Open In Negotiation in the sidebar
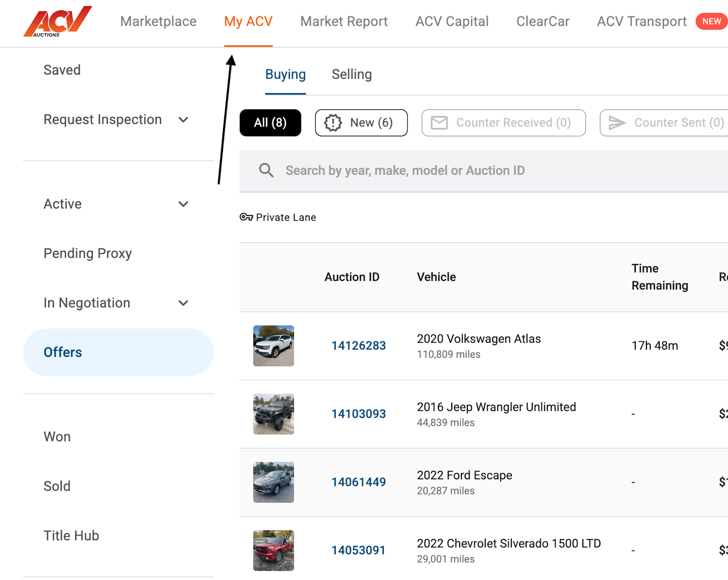The height and width of the screenshot is (580, 728). [87, 303]
